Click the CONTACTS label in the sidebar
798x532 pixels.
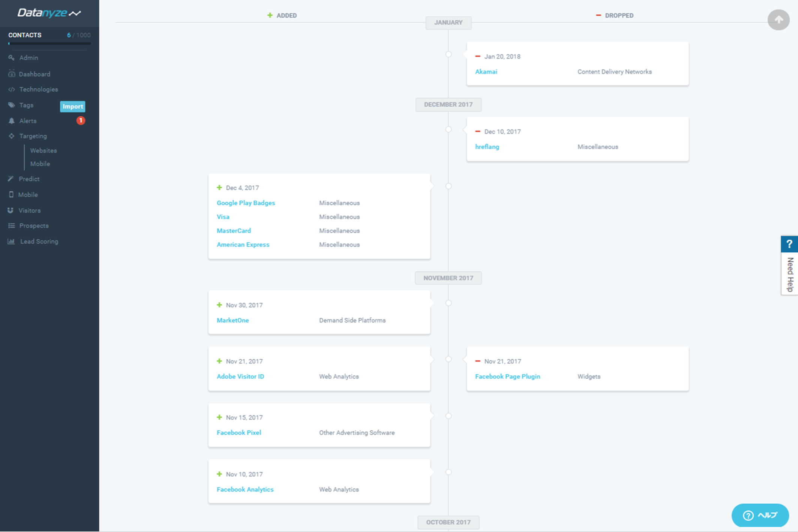click(25, 35)
